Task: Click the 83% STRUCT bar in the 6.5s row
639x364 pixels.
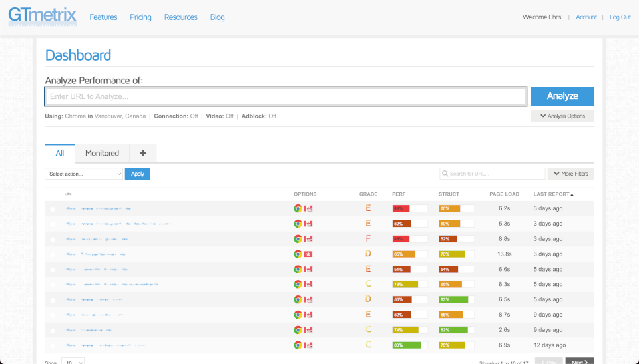Action: tap(456, 299)
